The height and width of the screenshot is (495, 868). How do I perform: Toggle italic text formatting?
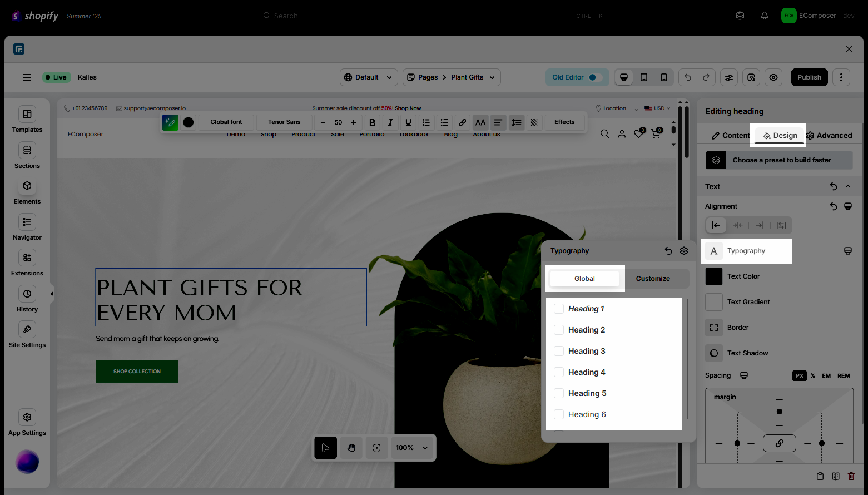pyautogui.click(x=390, y=122)
